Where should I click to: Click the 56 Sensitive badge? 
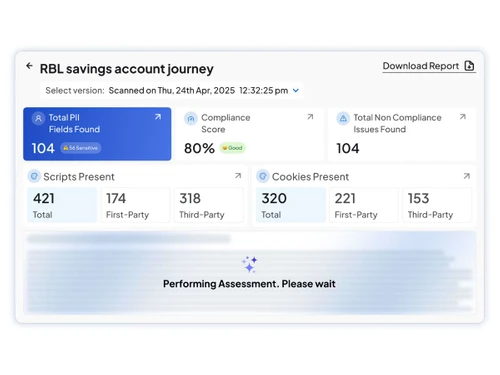click(x=81, y=148)
